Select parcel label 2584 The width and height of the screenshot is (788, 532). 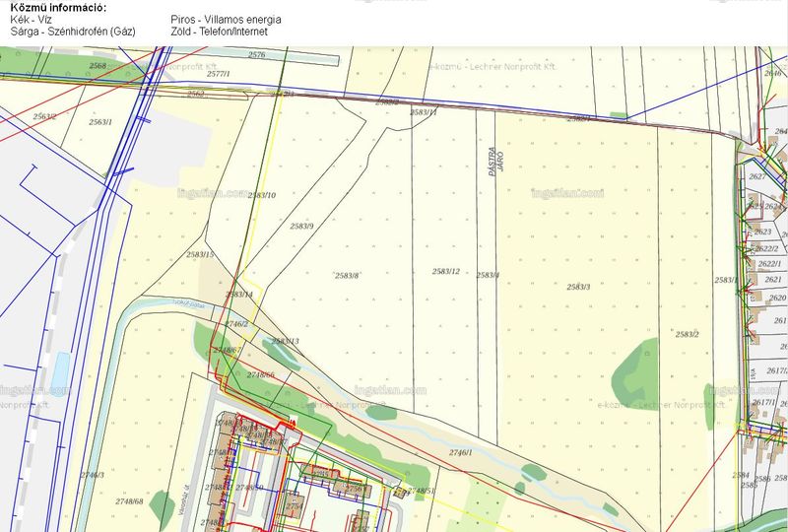click(x=741, y=475)
